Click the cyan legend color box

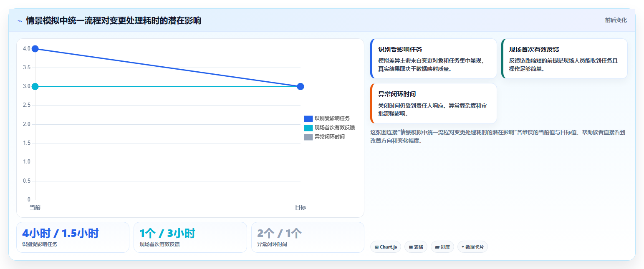tap(308, 128)
